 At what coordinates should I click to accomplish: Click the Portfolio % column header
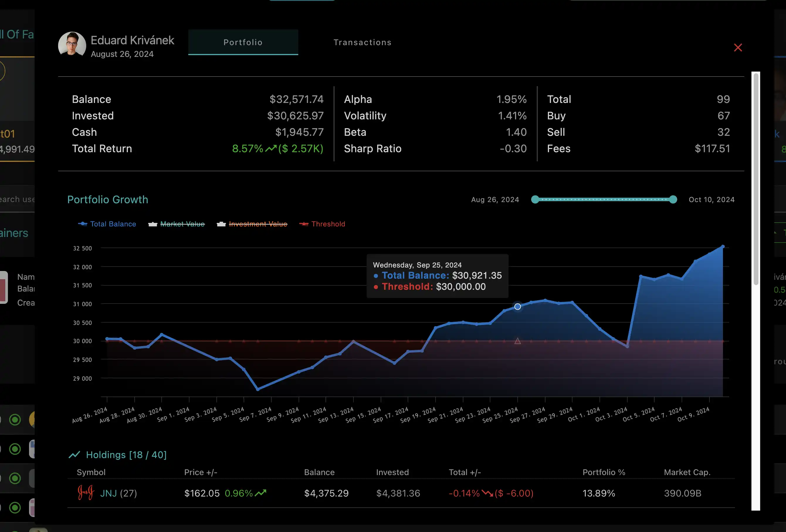click(x=604, y=472)
